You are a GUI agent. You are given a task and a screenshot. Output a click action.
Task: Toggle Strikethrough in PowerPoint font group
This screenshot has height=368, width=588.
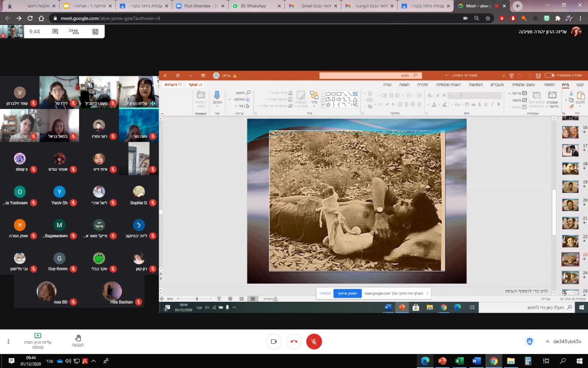pyautogui.click(x=473, y=105)
